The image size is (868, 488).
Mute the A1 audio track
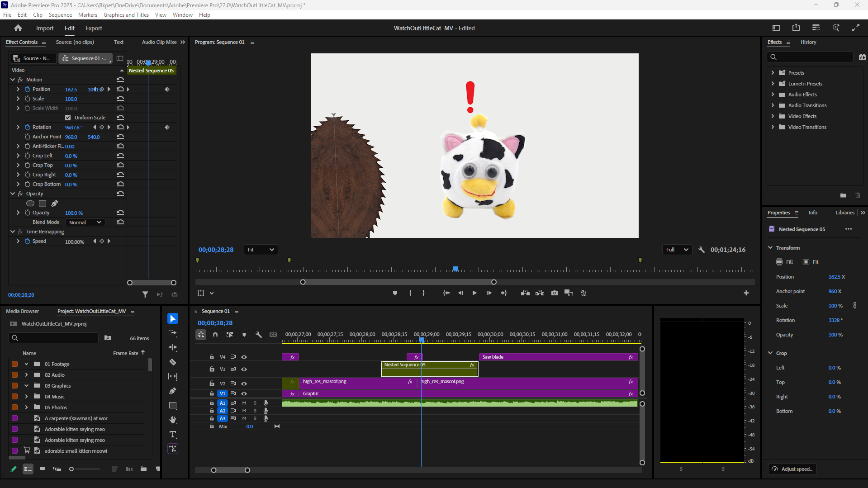point(244,403)
